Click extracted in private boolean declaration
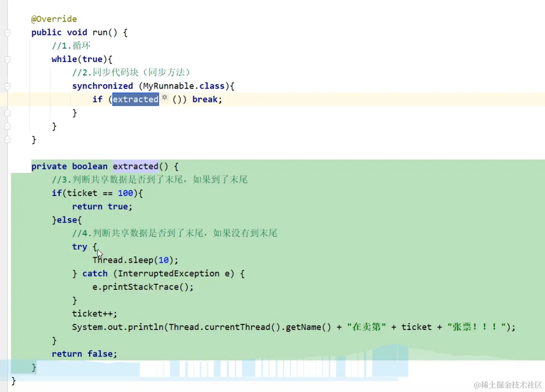The image size is (545, 392). pyautogui.click(x=135, y=166)
